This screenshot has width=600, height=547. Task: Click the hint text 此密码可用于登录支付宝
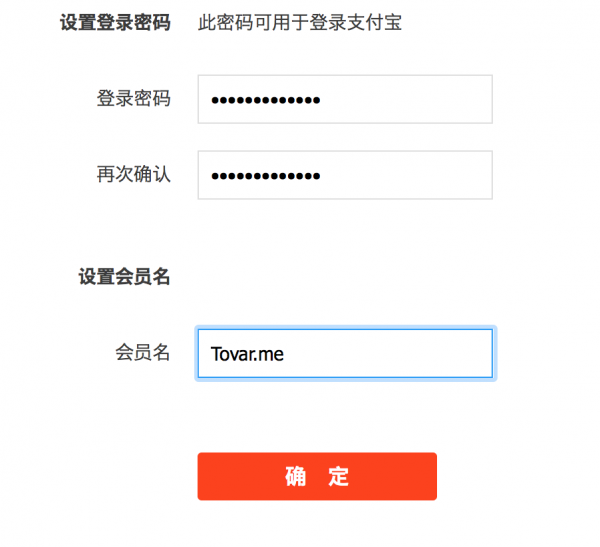(300, 22)
